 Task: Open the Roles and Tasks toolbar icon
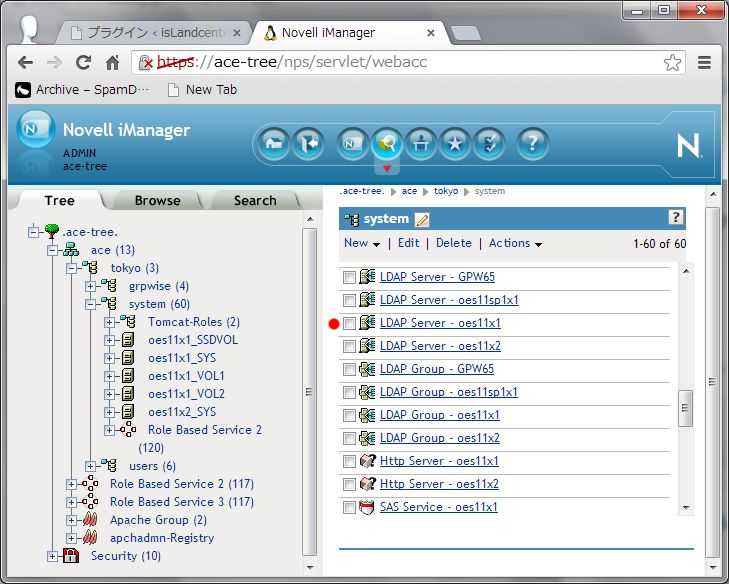[352, 144]
